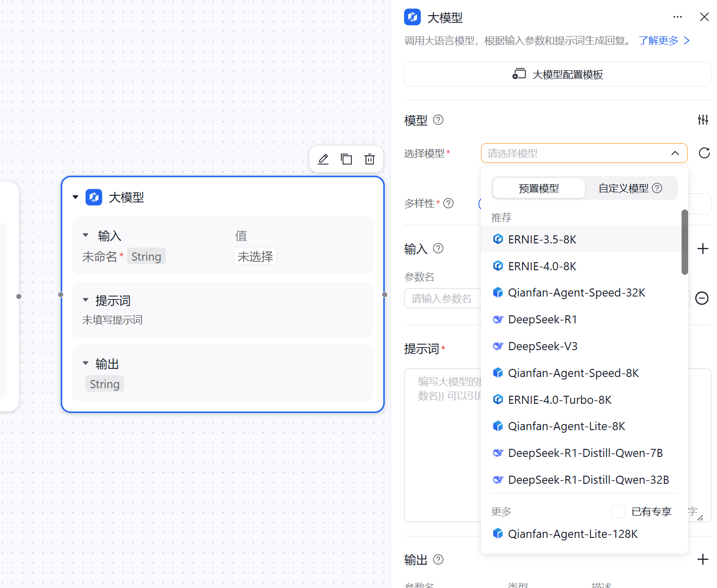717x588 pixels.
Task: Click the help icon next to 输出 heading
Action: point(439,560)
